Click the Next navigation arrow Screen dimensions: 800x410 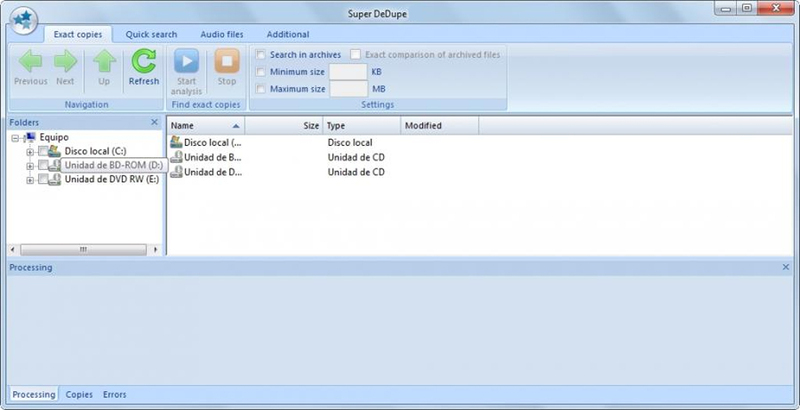[x=65, y=67]
